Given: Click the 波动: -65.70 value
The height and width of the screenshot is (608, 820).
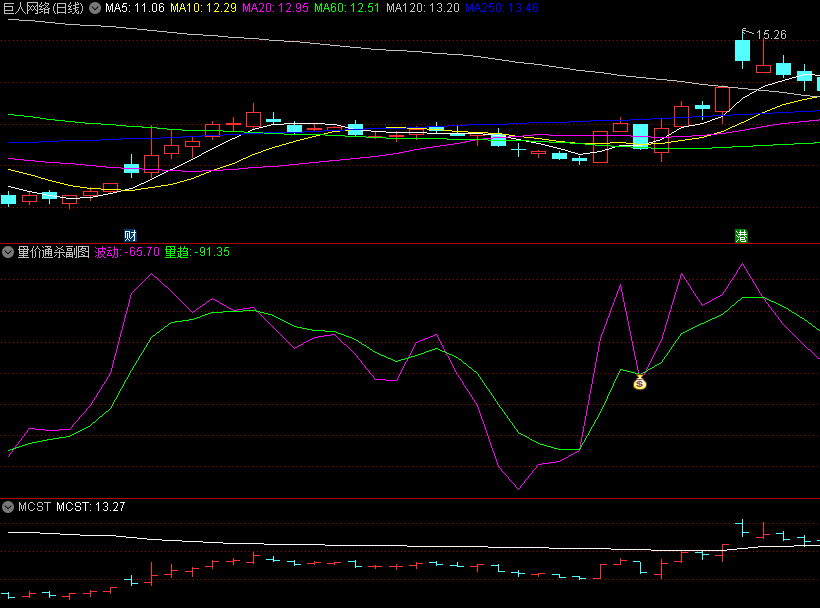Looking at the screenshot, I should pos(127,253).
